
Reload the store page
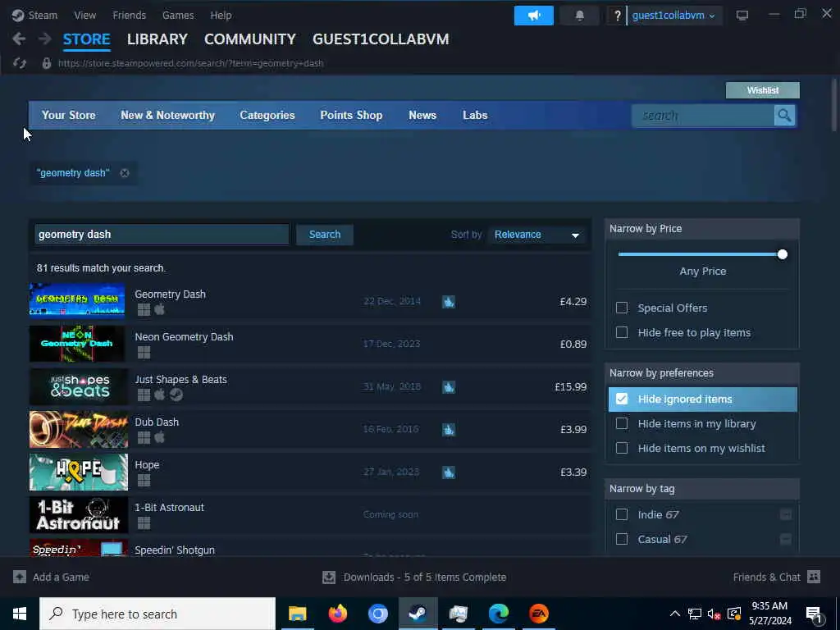click(20, 63)
